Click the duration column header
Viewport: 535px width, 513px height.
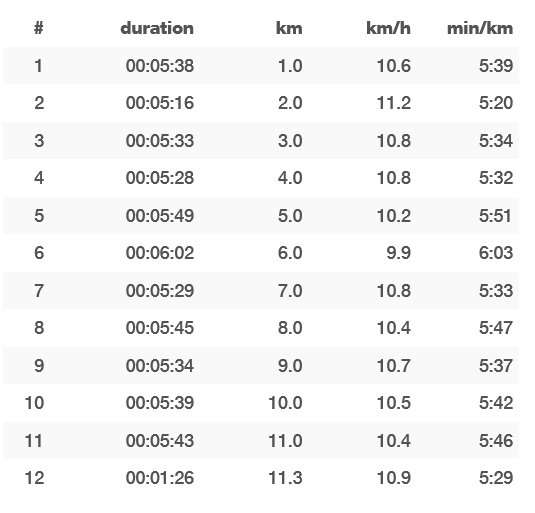tap(157, 28)
